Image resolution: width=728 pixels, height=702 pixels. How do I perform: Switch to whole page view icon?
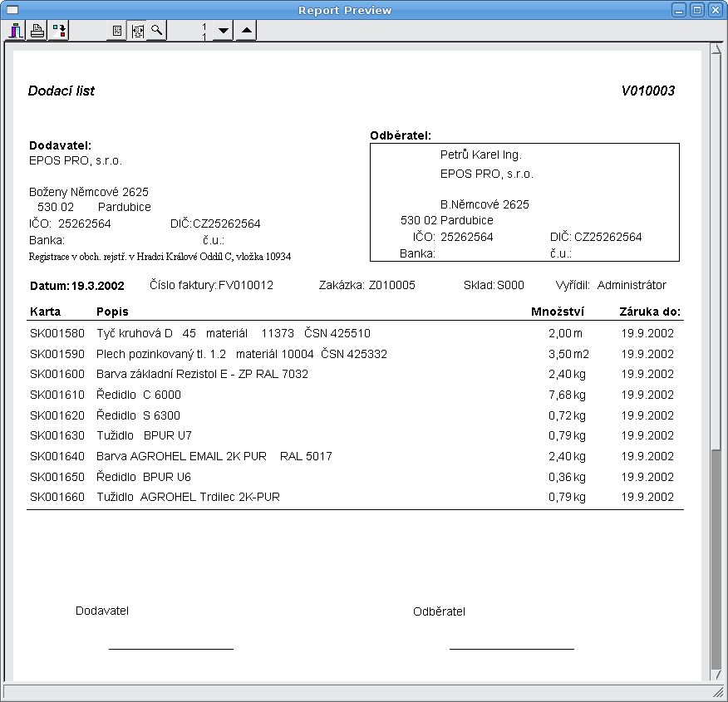tap(116, 31)
